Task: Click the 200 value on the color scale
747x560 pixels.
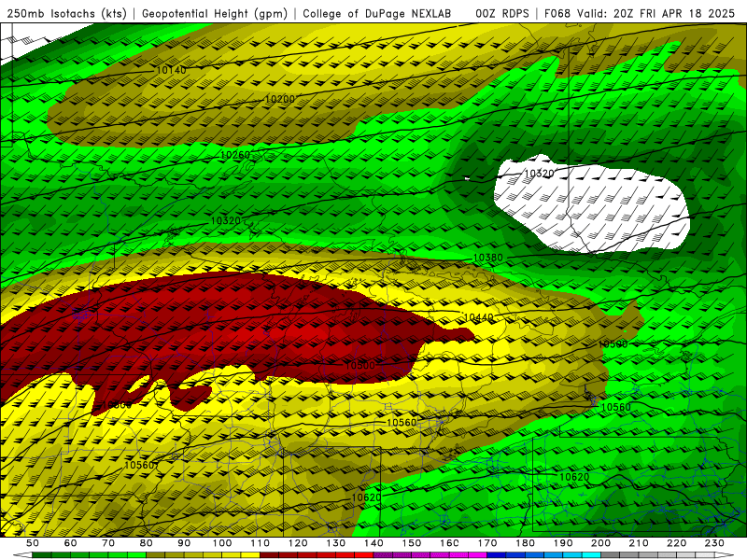Action: (600, 543)
